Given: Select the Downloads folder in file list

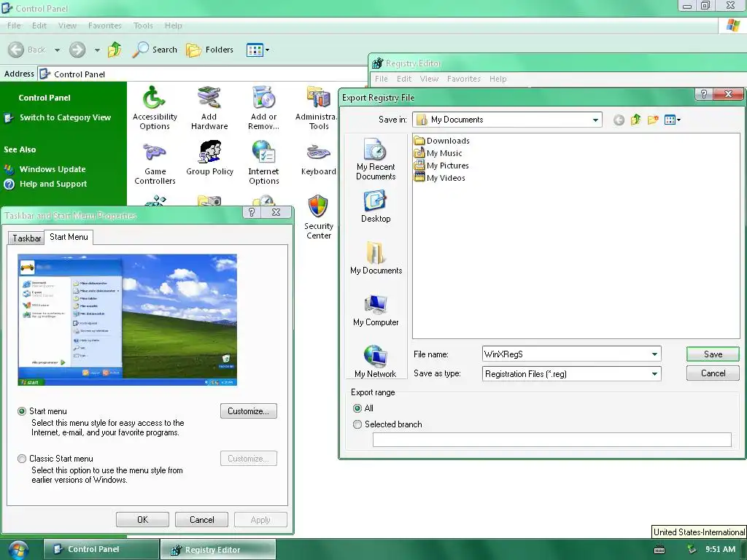Looking at the screenshot, I should (x=442, y=141).
